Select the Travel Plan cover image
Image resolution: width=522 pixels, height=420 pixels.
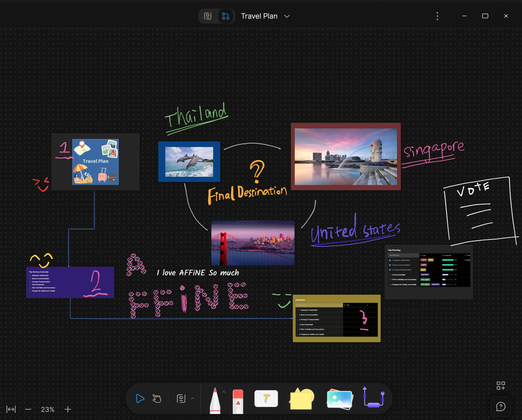[x=95, y=162]
